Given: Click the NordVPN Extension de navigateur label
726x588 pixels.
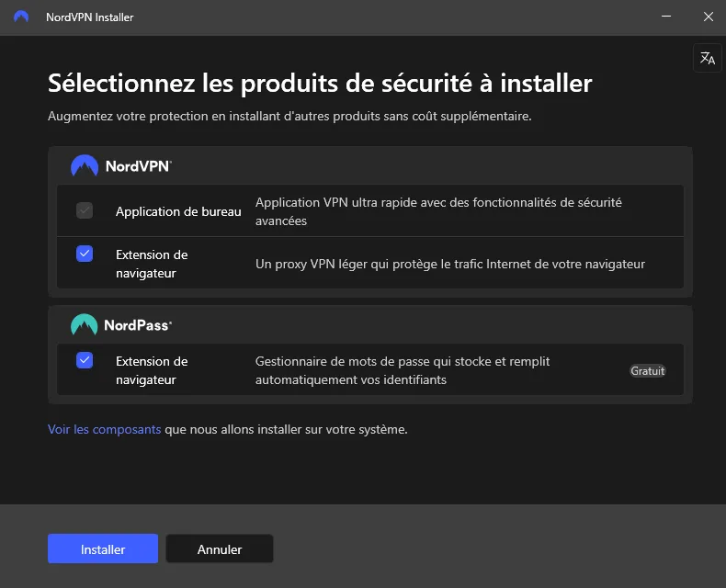Looking at the screenshot, I should coord(152,264).
